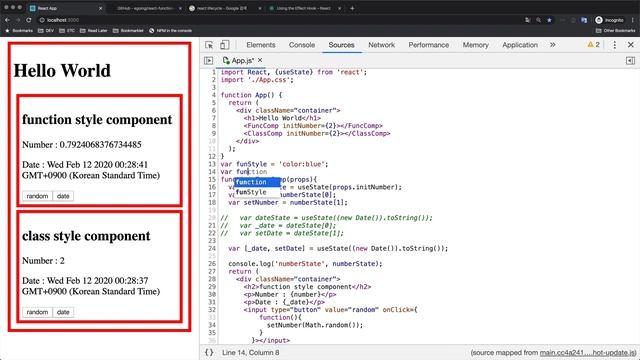Open the Sources tab
The image size is (640, 360).
point(341,45)
